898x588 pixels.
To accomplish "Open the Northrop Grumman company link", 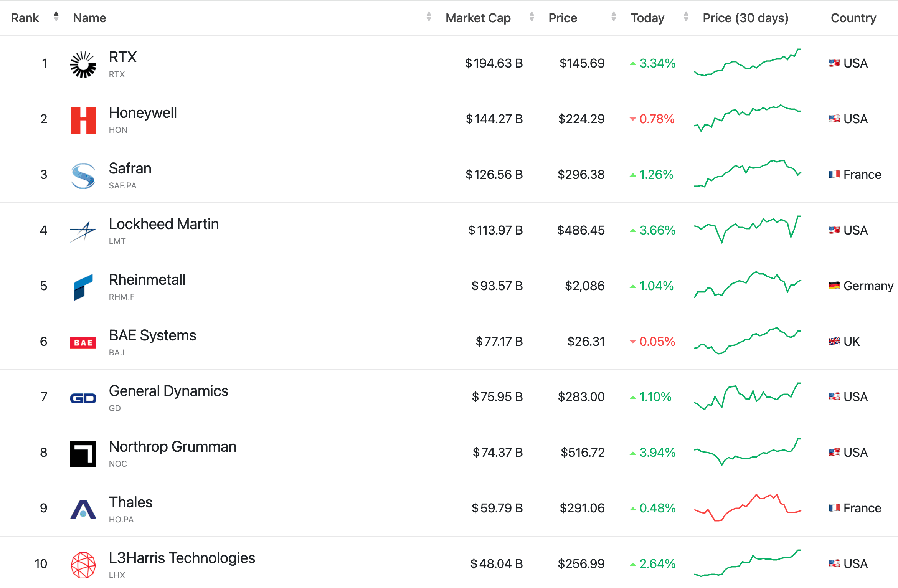I will pyautogui.click(x=172, y=447).
